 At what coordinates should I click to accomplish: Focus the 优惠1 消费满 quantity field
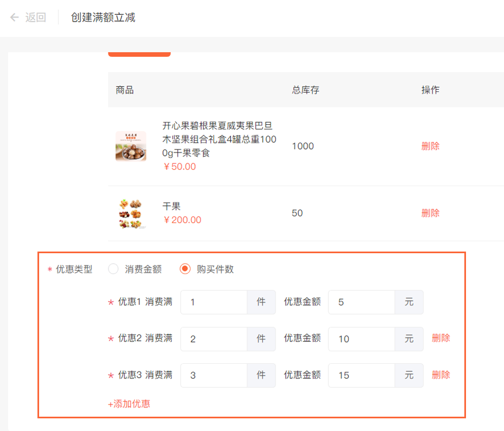coord(214,302)
